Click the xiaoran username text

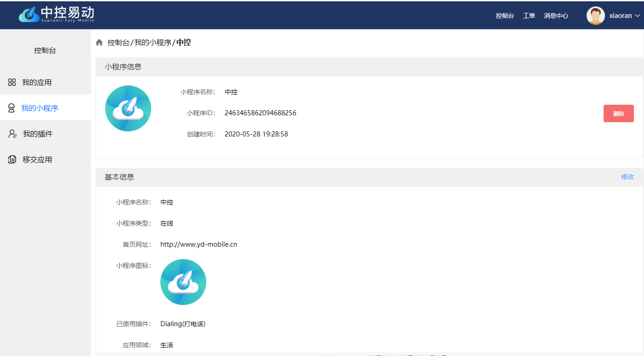coord(621,16)
